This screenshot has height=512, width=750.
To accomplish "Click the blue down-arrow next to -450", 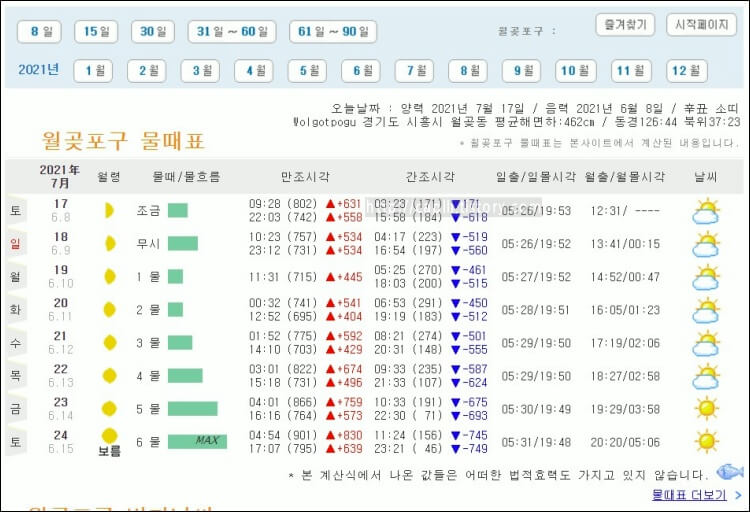I will click(x=456, y=303).
